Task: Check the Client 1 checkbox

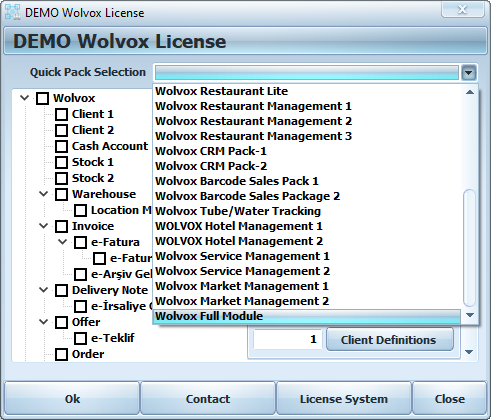Action: click(x=61, y=114)
